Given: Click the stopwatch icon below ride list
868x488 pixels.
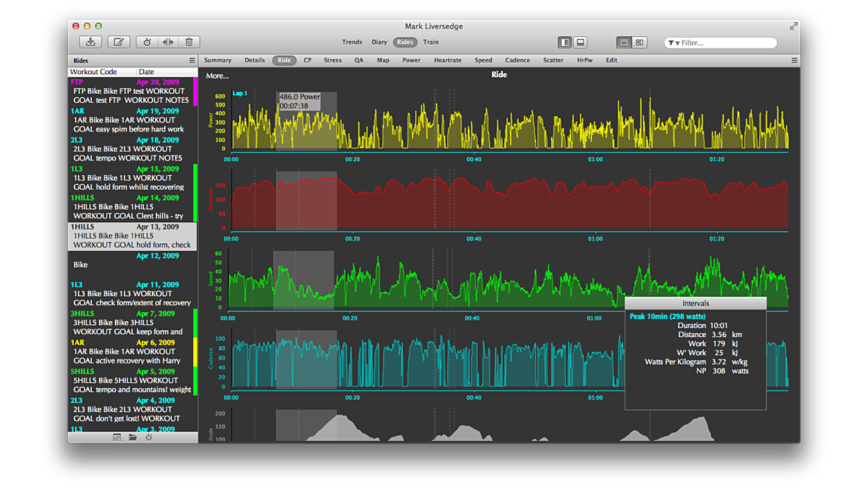Looking at the screenshot, I should (x=149, y=437).
